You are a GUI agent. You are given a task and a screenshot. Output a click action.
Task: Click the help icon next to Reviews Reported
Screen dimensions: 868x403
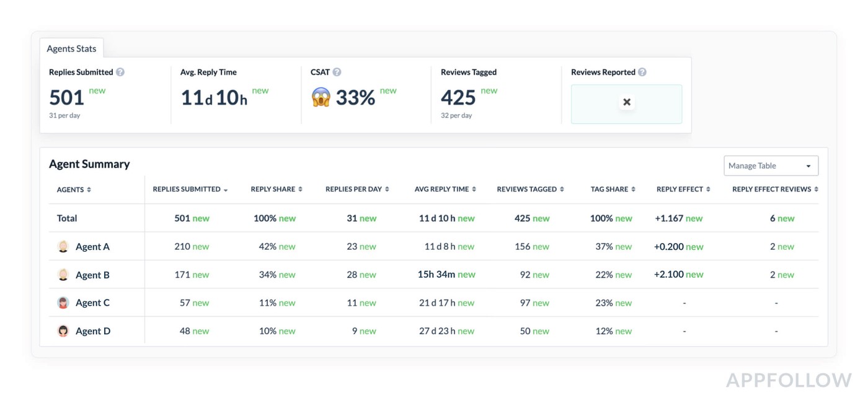pyautogui.click(x=642, y=72)
